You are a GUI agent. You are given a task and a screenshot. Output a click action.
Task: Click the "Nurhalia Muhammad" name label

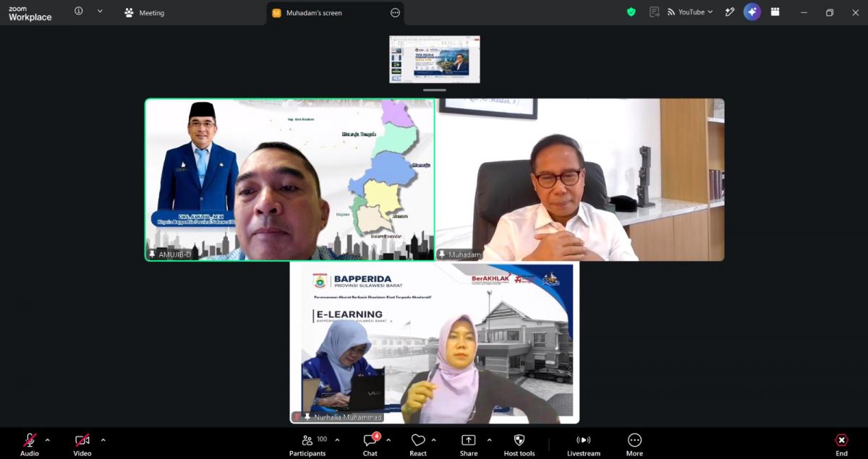coord(347,418)
